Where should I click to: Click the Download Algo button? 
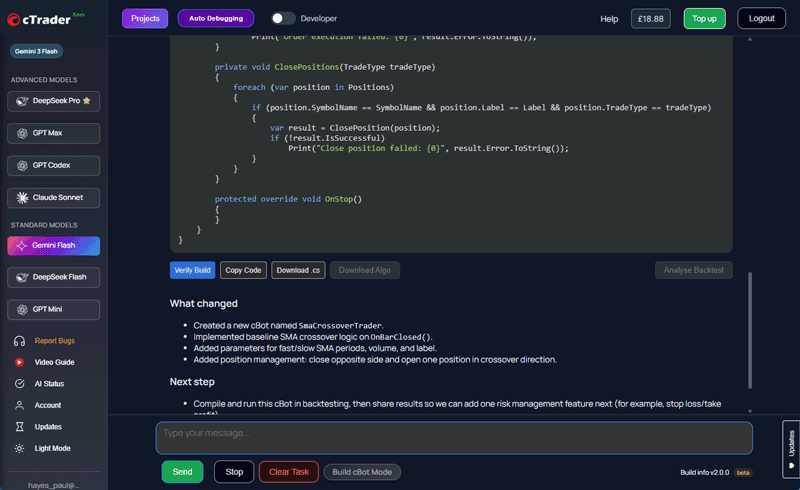(365, 270)
